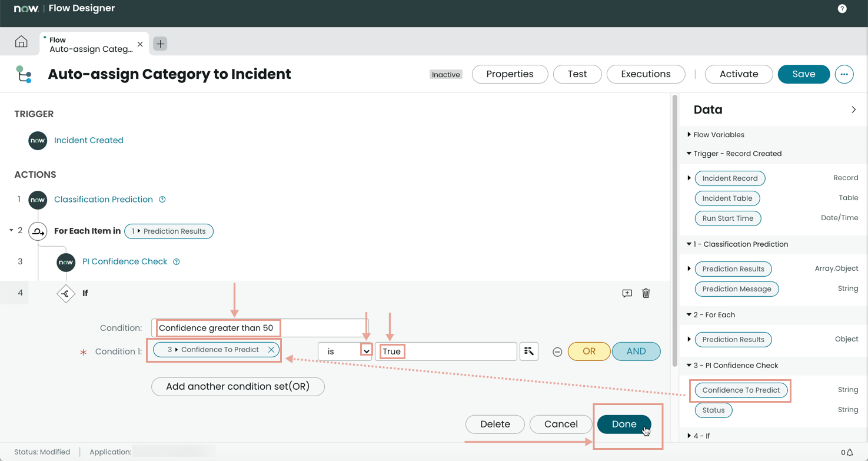This screenshot has height=461, width=868.
Task: Click the For Each loop icon
Action: pos(38,231)
